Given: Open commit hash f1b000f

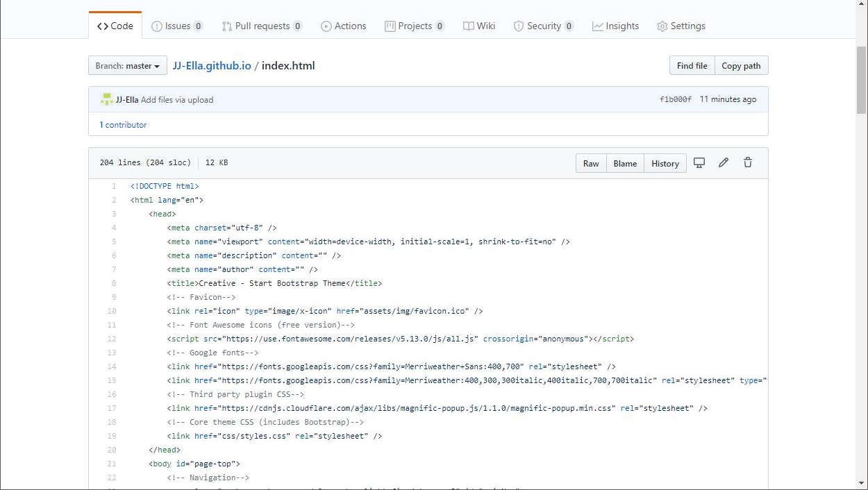Looking at the screenshot, I should point(675,100).
